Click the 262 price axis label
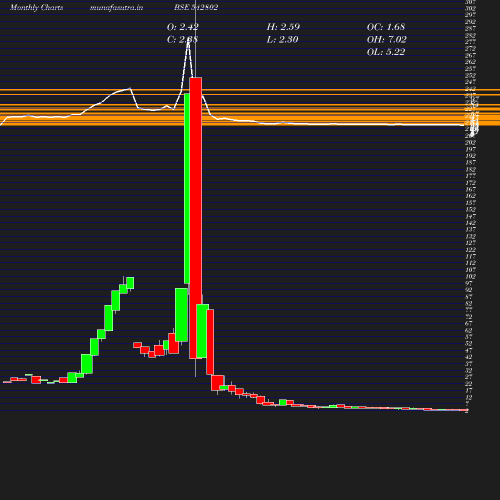 point(470,62)
